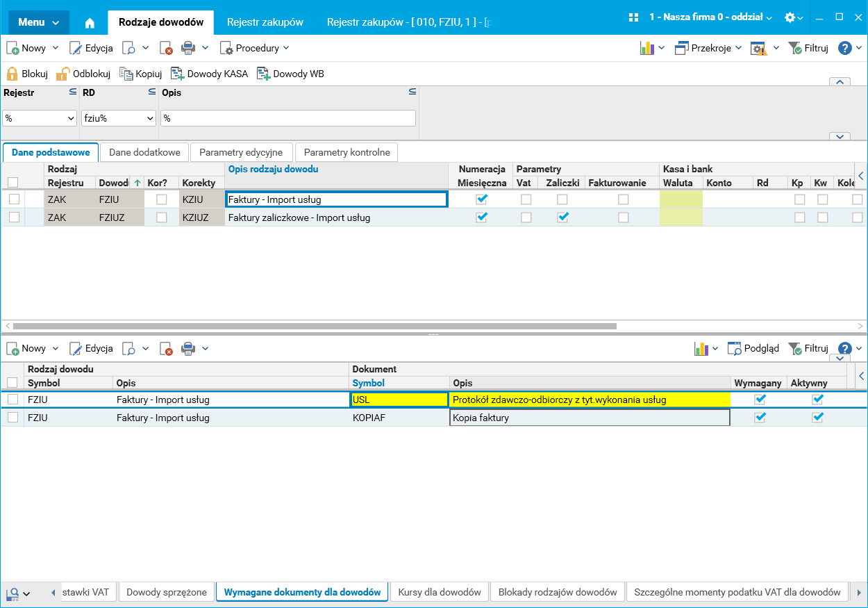The image size is (868, 608).
Task: Toggle Wymagany checkbox for USL document
Action: [760, 399]
